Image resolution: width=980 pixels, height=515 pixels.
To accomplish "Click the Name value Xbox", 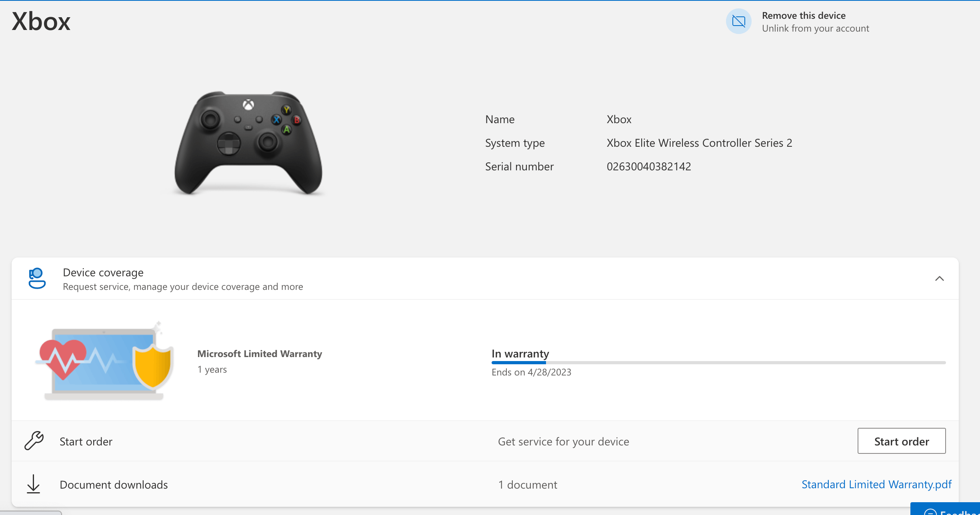I will tap(619, 119).
